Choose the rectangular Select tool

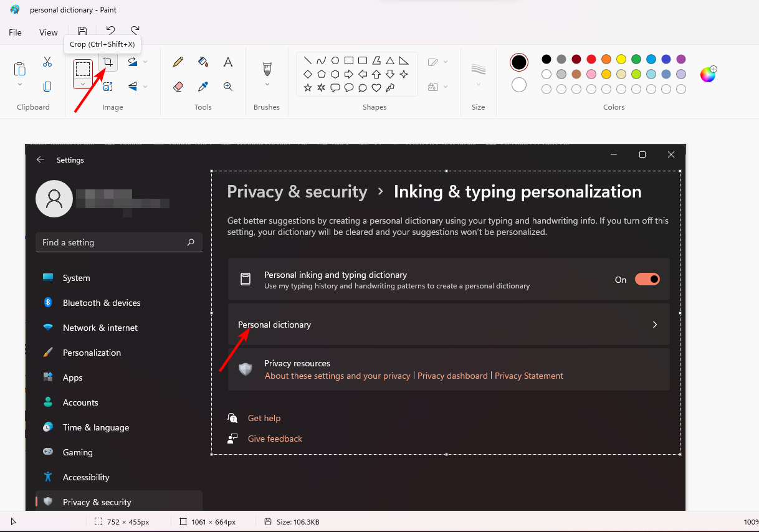point(83,69)
